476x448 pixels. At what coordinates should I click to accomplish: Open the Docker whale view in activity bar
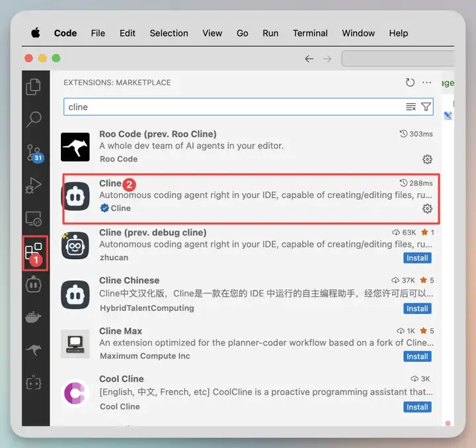(34, 318)
